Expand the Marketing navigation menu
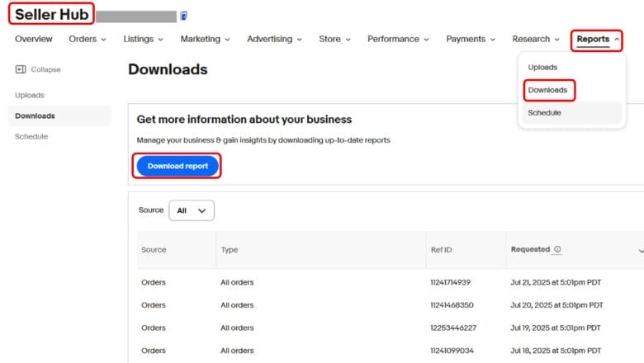The image size is (644, 363). tap(206, 39)
